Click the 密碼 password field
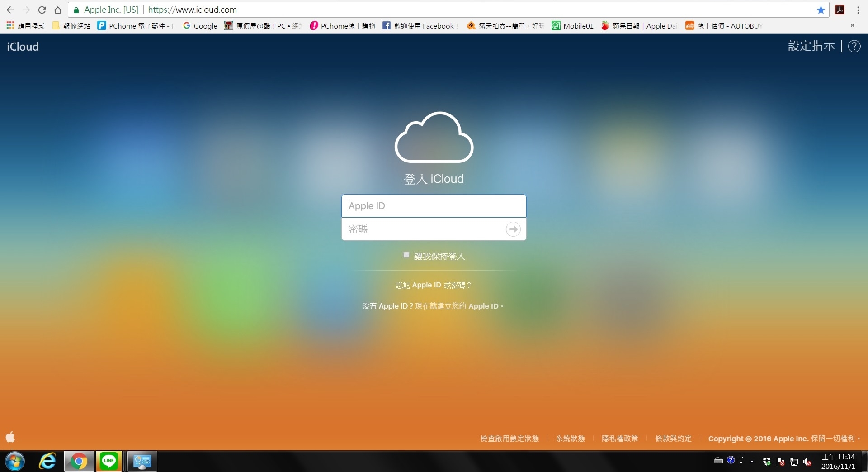 point(423,229)
